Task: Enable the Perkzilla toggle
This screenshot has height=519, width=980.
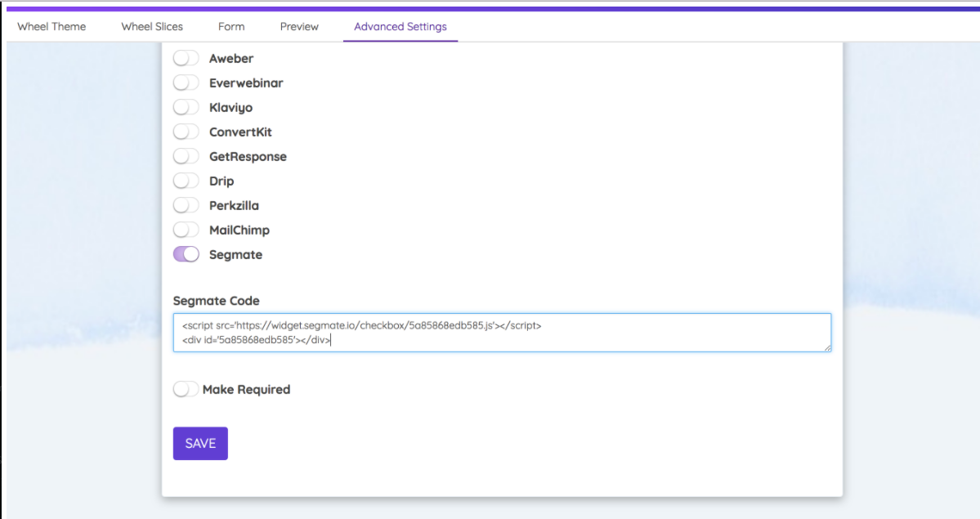Action: point(186,205)
